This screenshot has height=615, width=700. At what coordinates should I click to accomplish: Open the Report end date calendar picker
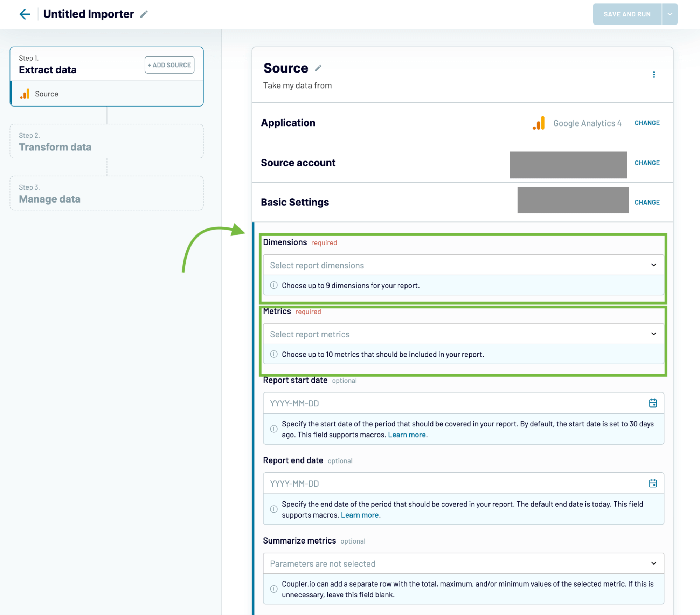pyautogui.click(x=653, y=483)
